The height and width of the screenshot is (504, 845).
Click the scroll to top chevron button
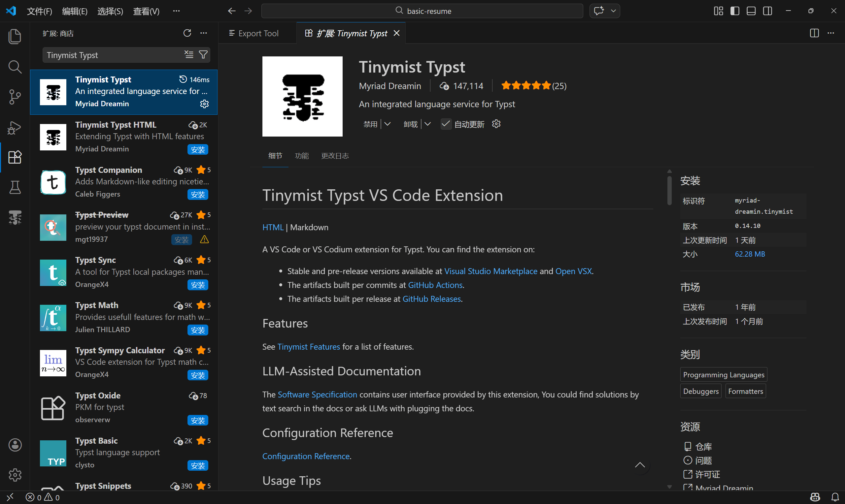(640, 465)
